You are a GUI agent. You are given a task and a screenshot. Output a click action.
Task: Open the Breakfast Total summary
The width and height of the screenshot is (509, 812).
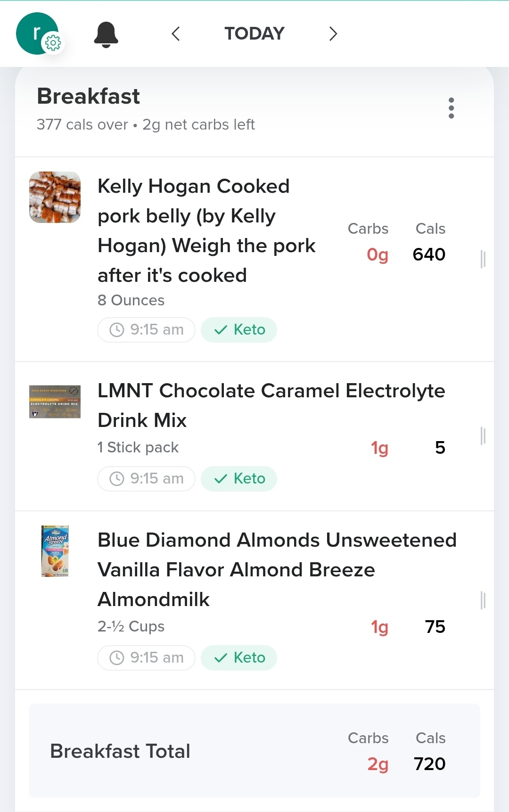254,751
